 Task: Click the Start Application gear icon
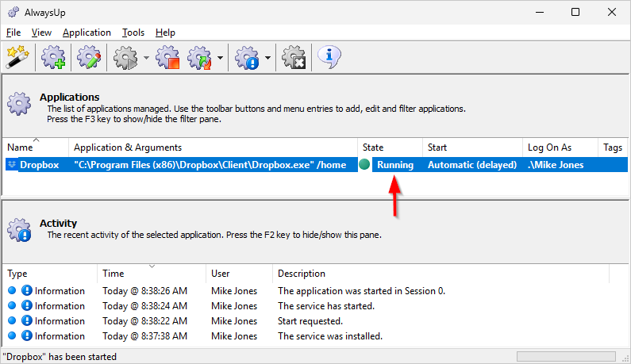click(x=125, y=57)
